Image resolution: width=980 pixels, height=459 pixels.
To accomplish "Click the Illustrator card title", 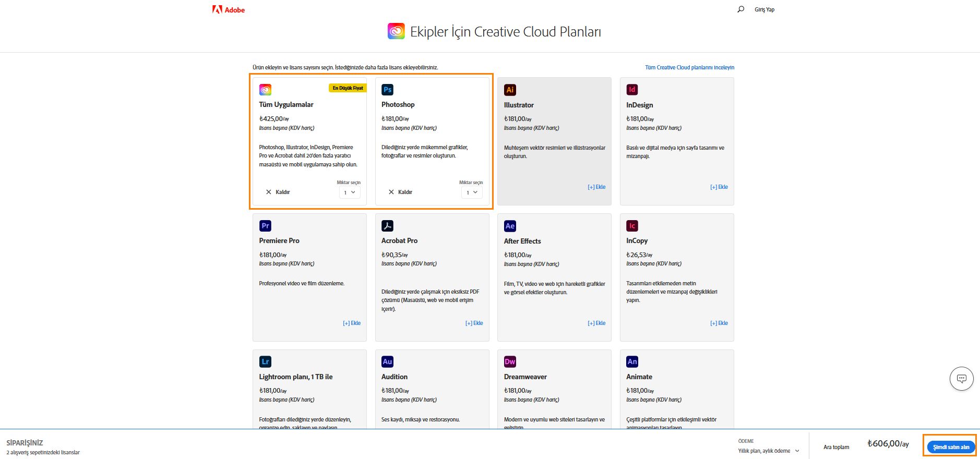I will pyautogui.click(x=519, y=105).
